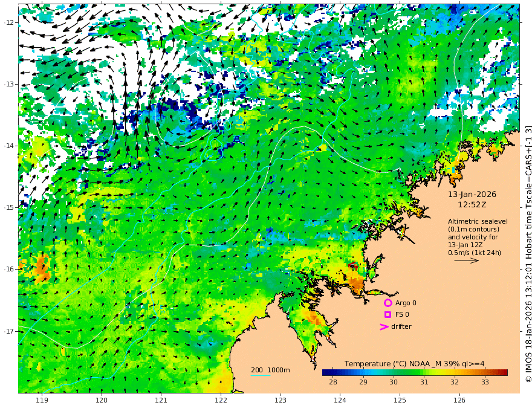Click the 'Temperature (°C) NOAA _M 39% ql>=4' title
Viewport: 532px width, 411px height.
pos(415,364)
